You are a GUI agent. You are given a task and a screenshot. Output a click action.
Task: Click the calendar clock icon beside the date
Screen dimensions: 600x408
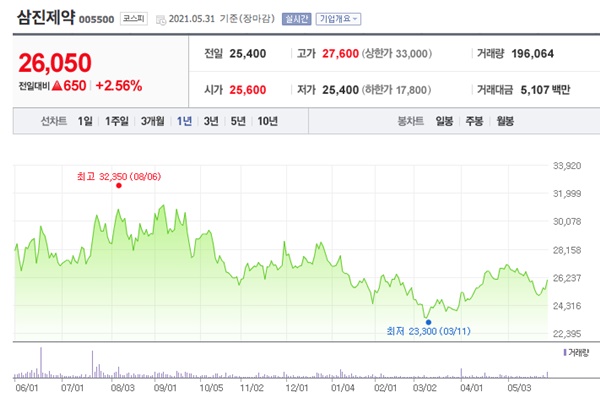pyautogui.click(x=161, y=20)
